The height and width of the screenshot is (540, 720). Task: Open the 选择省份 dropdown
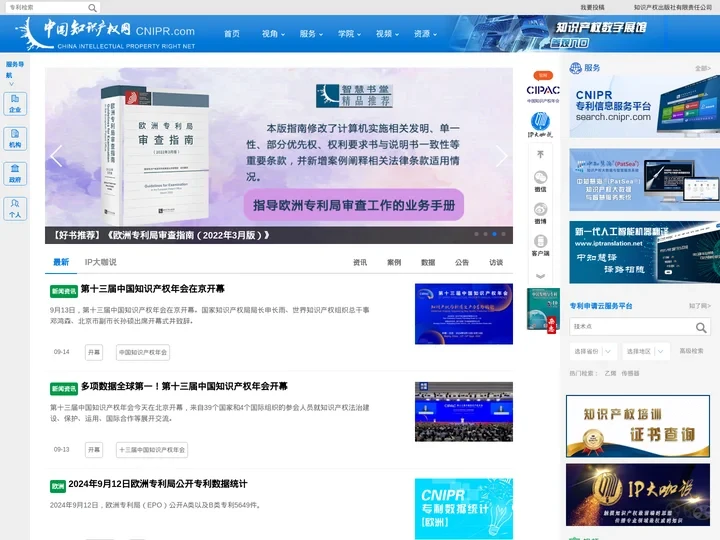[593, 351]
